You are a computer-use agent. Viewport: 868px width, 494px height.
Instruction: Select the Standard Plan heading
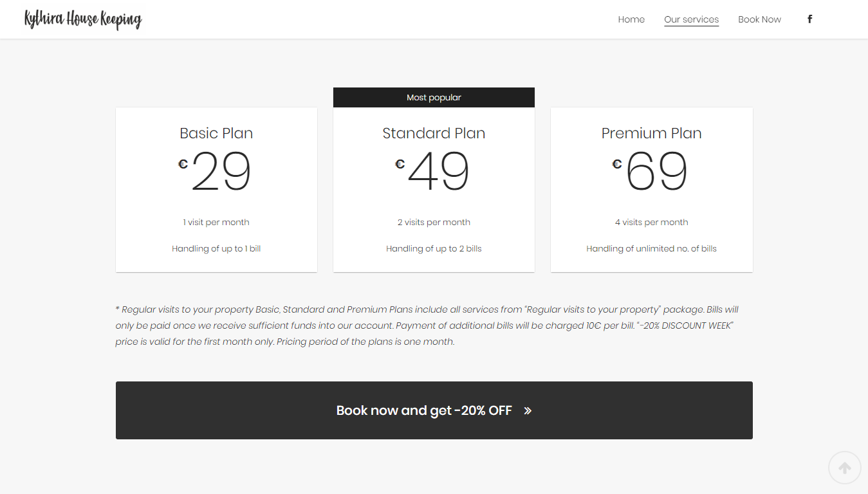[434, 133]
